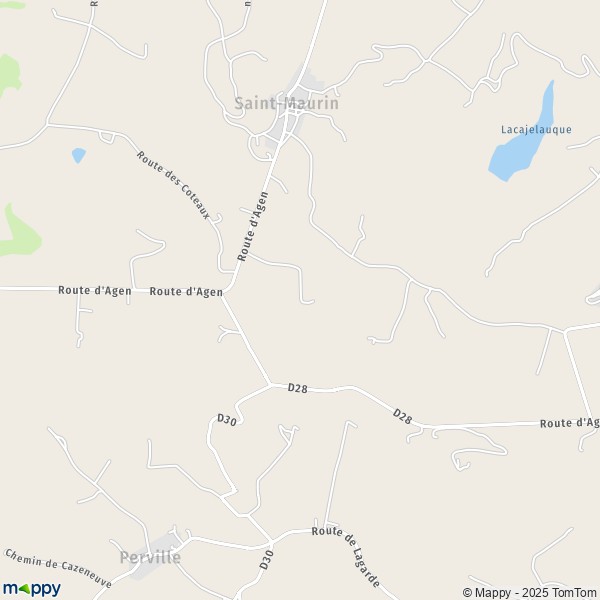Screen dimensions: 600x600
Task: Click the small blue pond
Action: point(78,155)
